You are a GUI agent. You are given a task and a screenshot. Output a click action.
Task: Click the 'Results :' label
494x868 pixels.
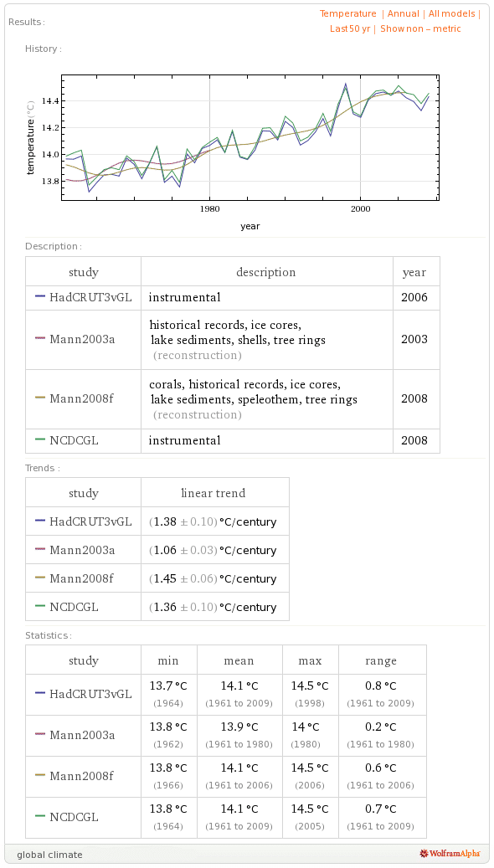[27, 22]
